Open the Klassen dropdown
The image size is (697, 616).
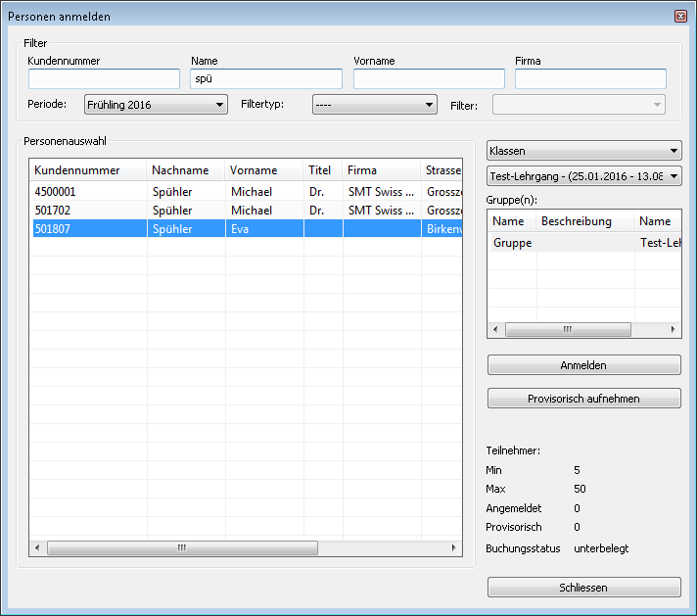(583, 151)
